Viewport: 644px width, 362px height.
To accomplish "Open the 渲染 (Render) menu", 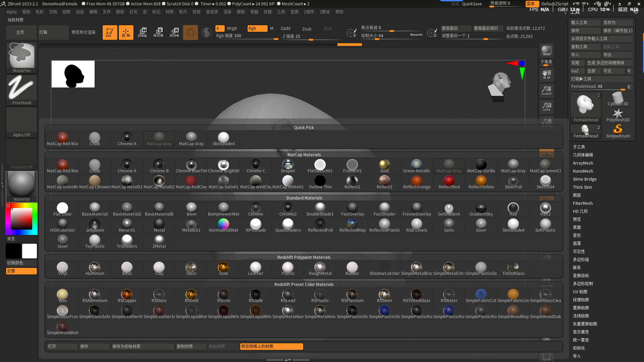I will [227, 12].
